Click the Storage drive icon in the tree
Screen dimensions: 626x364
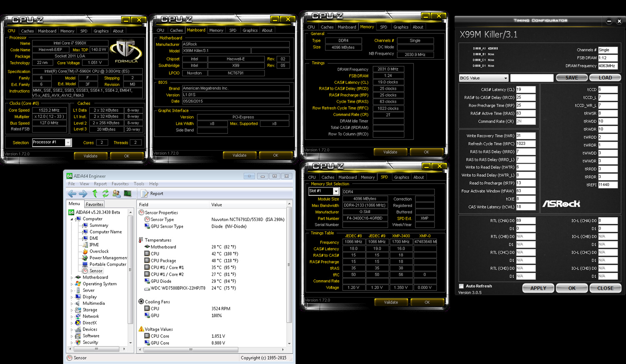click(78, 310)
